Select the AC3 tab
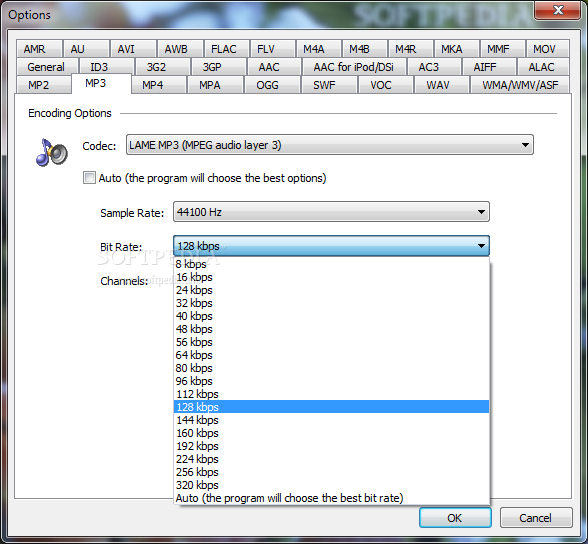Viewport: 588px width, 544px height. pos(434,67)
